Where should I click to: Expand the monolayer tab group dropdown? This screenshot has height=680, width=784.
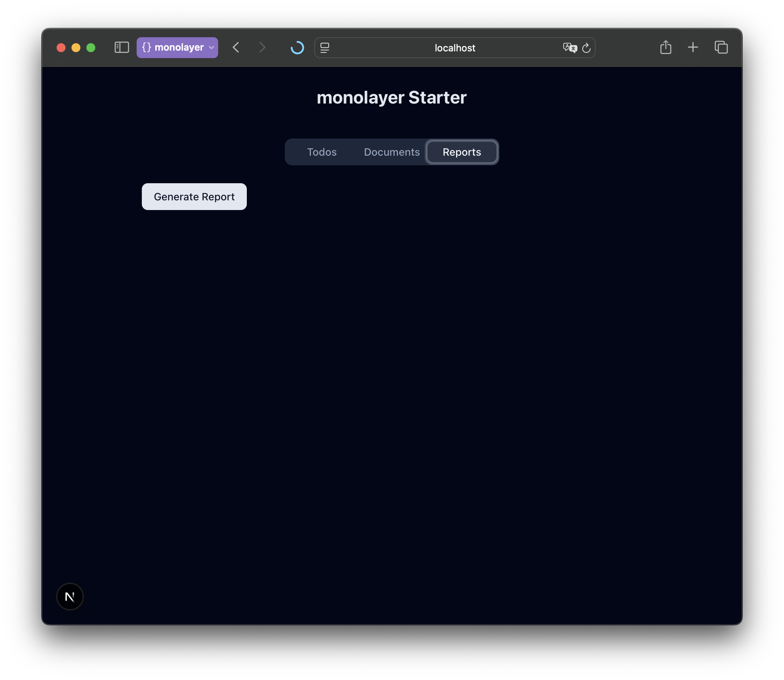click(x=211, y=47)
